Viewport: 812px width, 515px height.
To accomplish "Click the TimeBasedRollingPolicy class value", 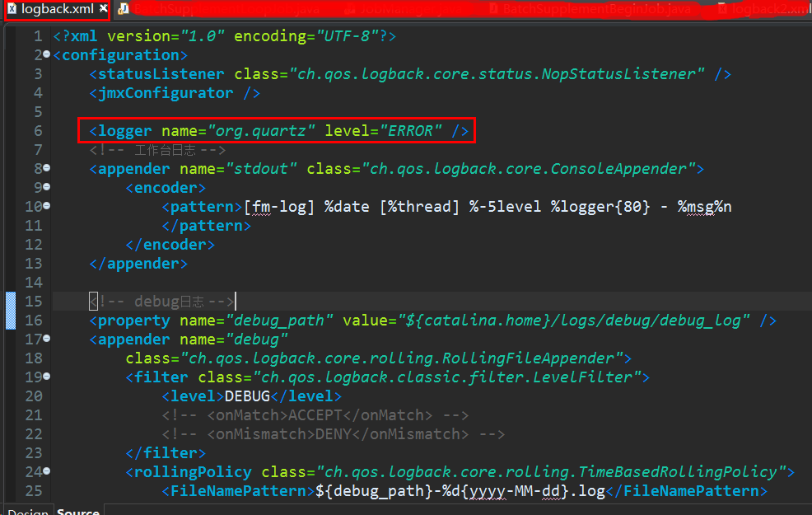I will (552, 472).
